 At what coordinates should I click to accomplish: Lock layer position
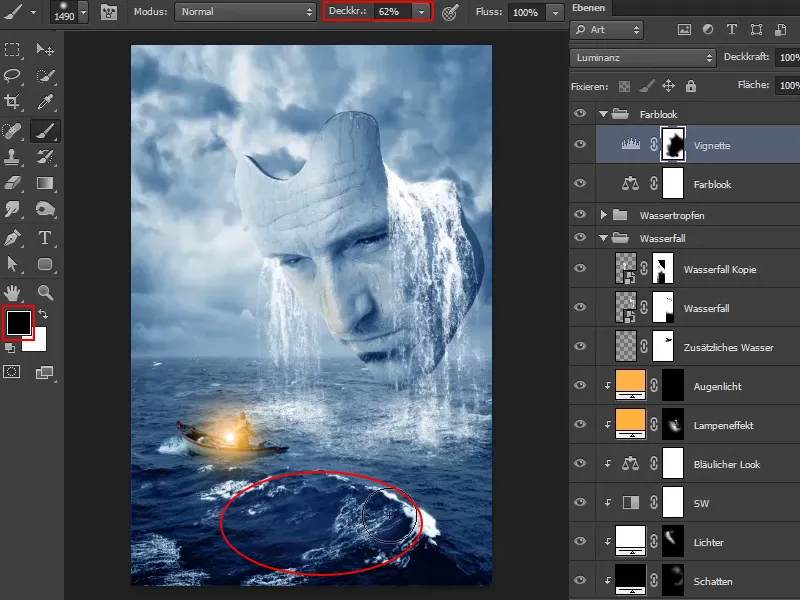pyautogui.click(x=668, y=86)
